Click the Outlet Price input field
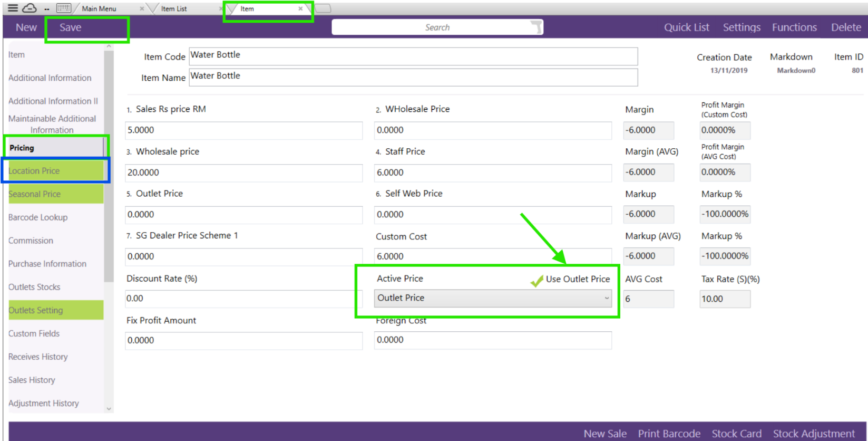Screen dimensions: 868x441 243,215
